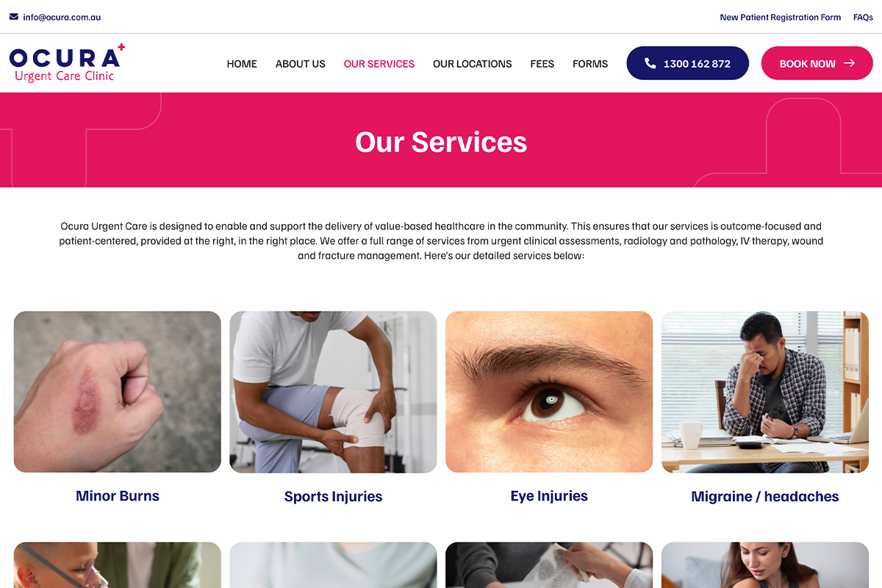Image resolution: width=882 pixels, height=588 pixels.
Task: Open the info@ocura.com.au email link
Action: coord(62,17)
